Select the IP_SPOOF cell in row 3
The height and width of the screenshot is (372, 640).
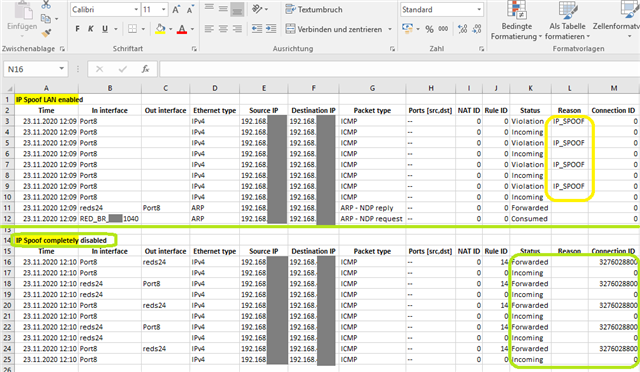pyautogui.click(x=569, y=121)
